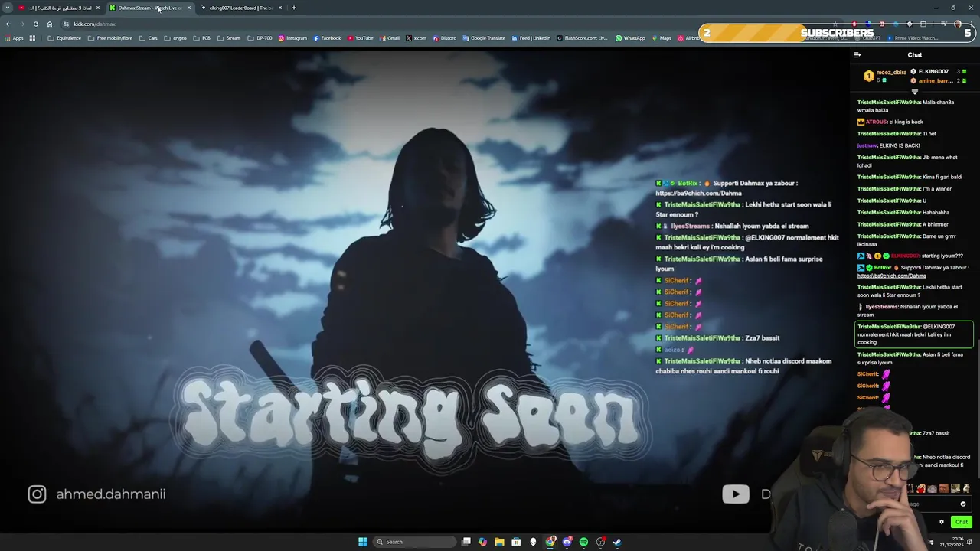Open Steam from the taskbar
Image resolution: width=980 pixels, height=551 pixels.
coord(617,542)
